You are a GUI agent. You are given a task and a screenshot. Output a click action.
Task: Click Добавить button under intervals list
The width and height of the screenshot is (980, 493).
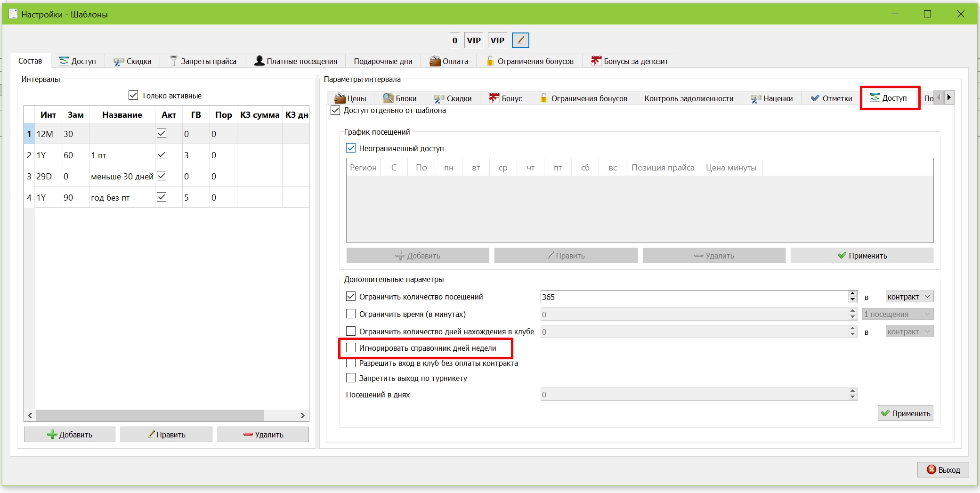[70, 434]
